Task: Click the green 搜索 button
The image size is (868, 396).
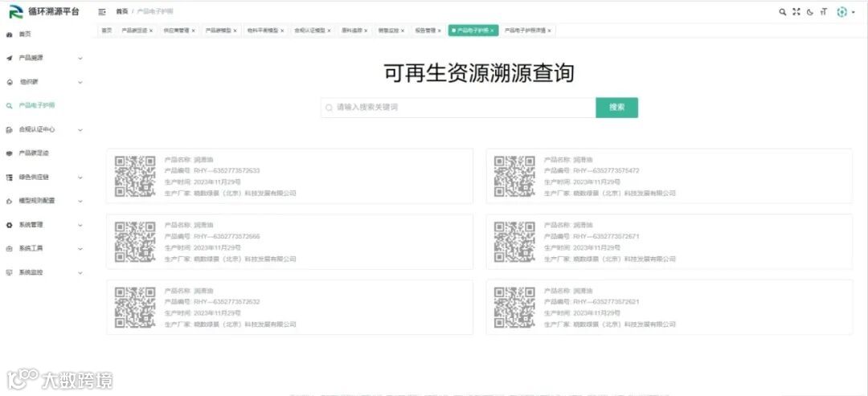Action: click(616, 108)
